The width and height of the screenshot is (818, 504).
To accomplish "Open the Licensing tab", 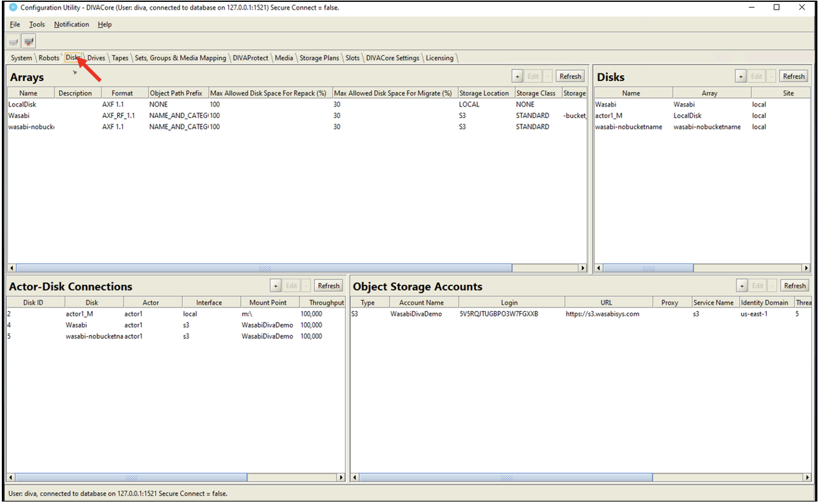I will click(439, 58).
